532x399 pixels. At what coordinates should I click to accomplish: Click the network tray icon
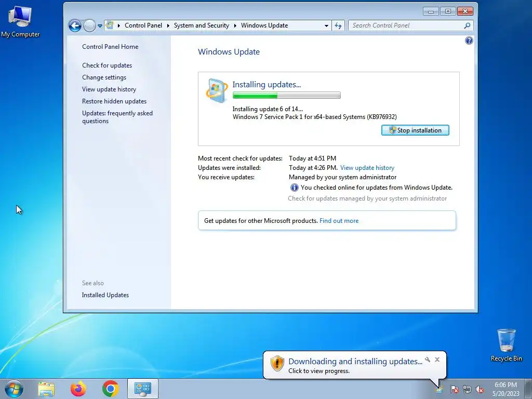click(x=467, y=389)
